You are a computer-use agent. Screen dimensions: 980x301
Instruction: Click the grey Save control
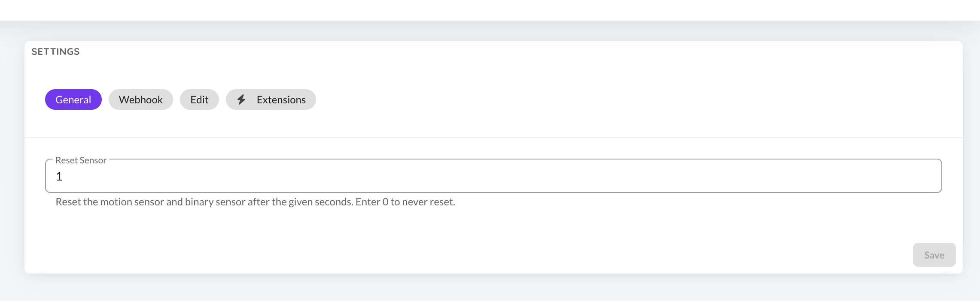point(934,254)
